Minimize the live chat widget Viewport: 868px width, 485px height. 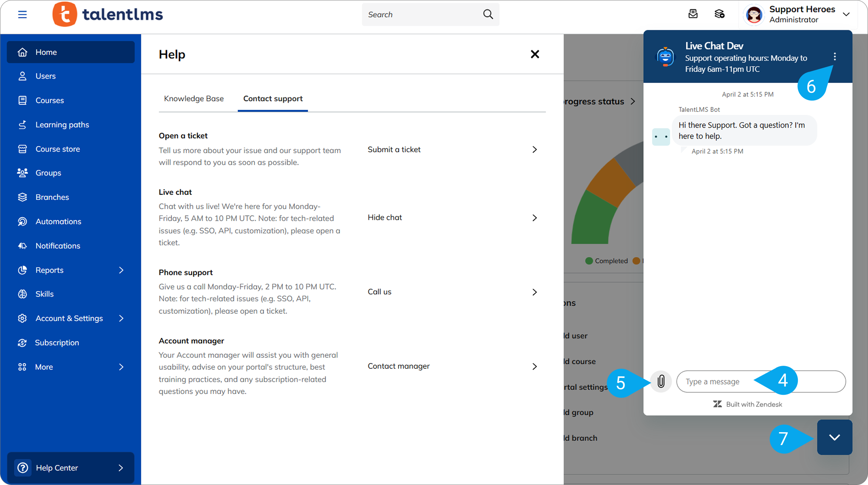pyautogui.click(x=834, y=437)
